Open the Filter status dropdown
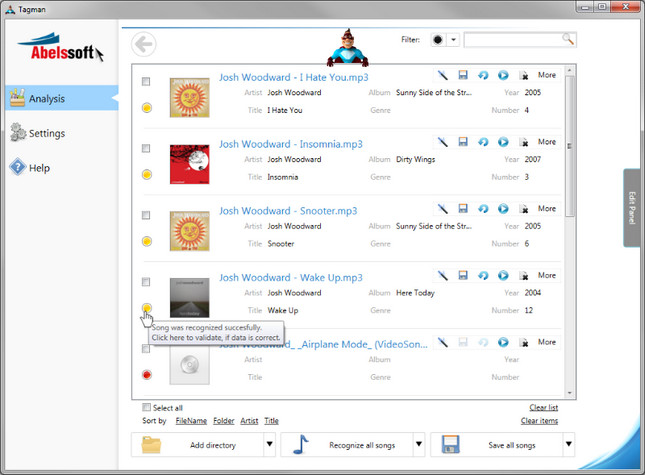The image size is (645, 475). (453, 40)
